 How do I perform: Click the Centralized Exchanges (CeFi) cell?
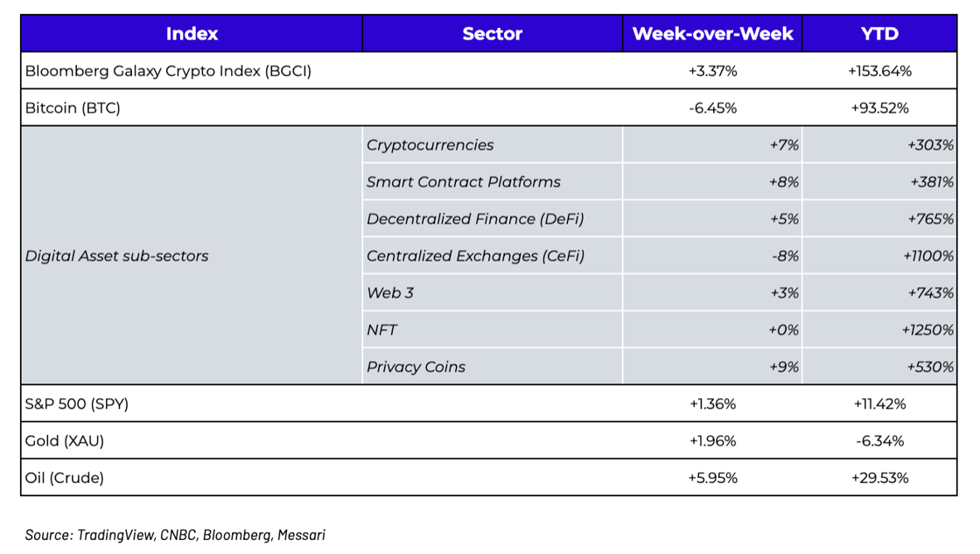click(x=475, y=256)
